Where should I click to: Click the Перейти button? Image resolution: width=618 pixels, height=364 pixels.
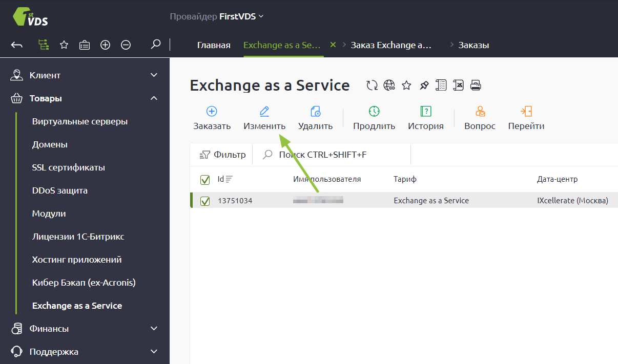coord(526,118)
